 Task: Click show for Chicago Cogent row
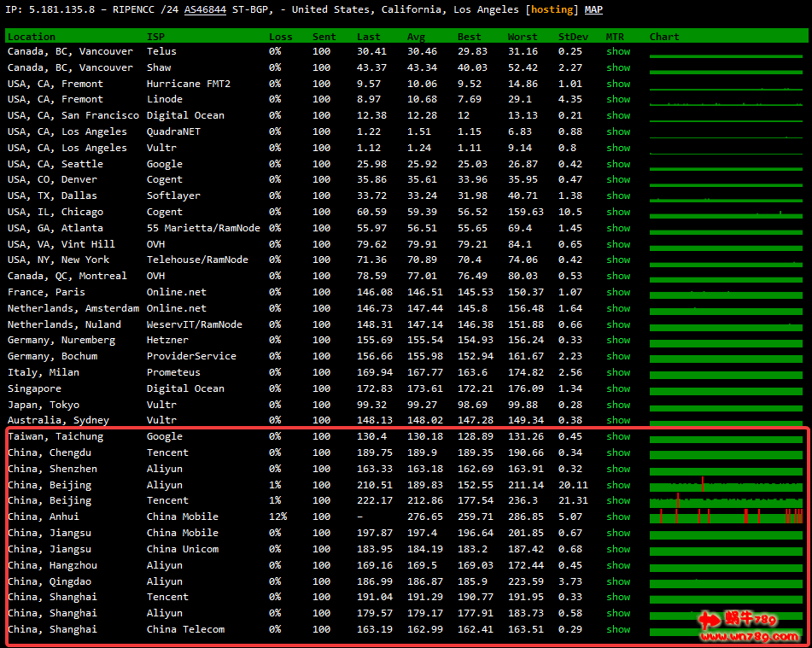pos(618,212)
